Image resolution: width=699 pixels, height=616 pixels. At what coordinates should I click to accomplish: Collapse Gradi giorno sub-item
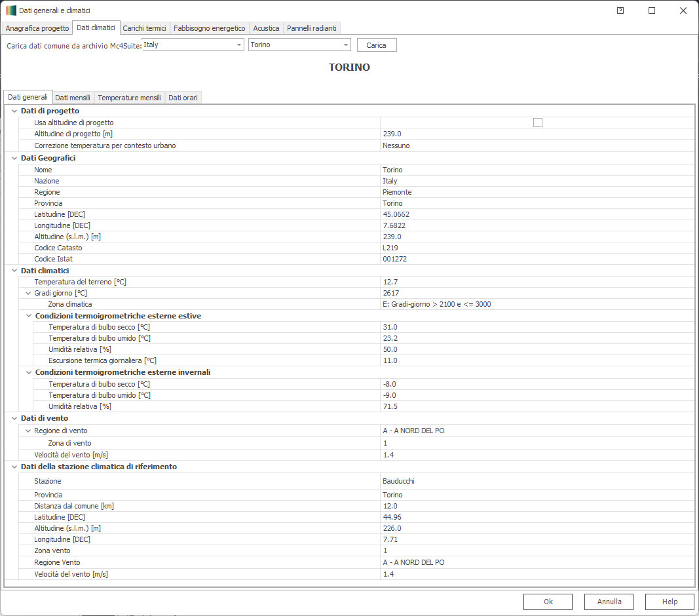tap(28, 293)
